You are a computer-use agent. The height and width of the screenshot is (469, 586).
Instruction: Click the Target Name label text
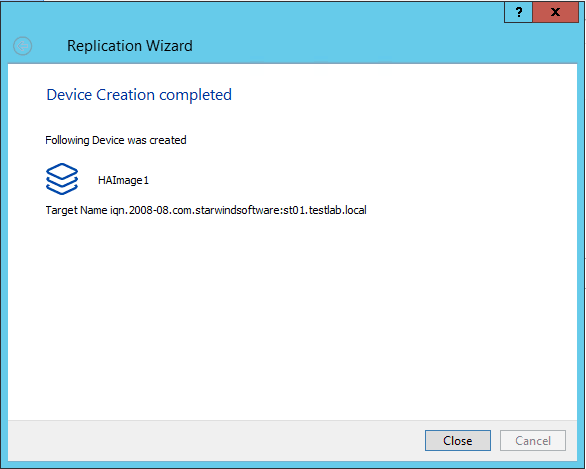(x=76, y=210)
